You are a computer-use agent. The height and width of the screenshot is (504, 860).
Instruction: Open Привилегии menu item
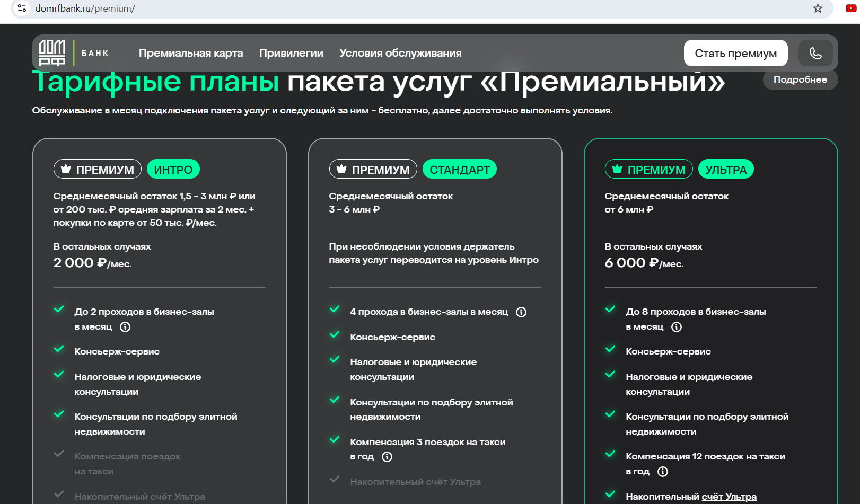pos(291,53)
